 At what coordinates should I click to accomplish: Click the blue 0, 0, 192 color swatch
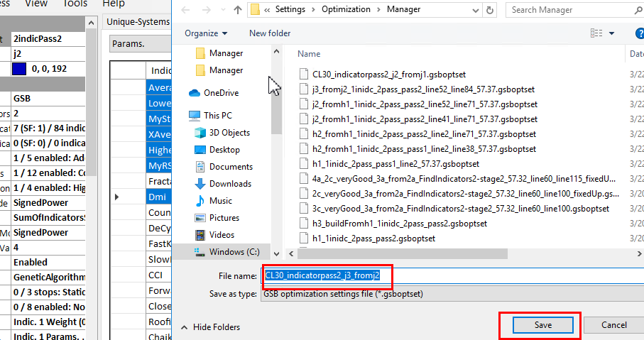pos(19,69)
